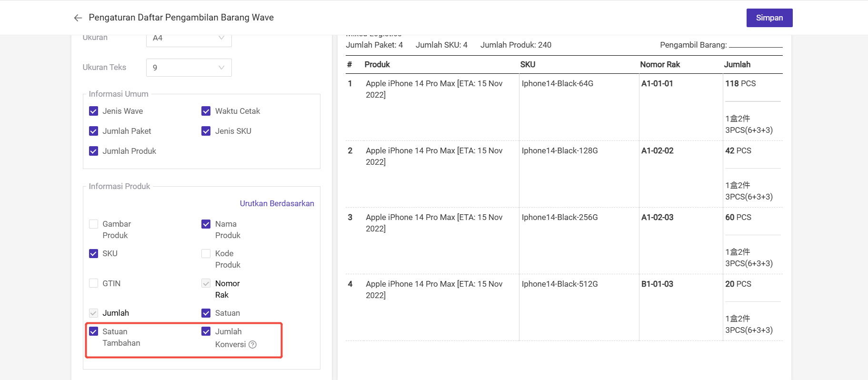Viewport: 868px width, 380px height.
Task: Select SKU cell Iphone14-Black-512G
Action: (560, 284)
